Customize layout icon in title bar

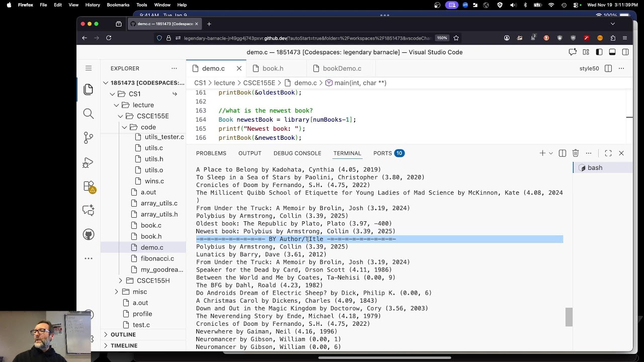(586, 52)
